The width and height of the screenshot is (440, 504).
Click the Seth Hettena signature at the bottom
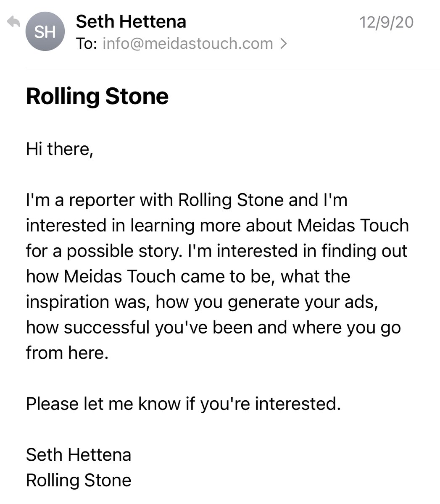(x=79, y=455)
